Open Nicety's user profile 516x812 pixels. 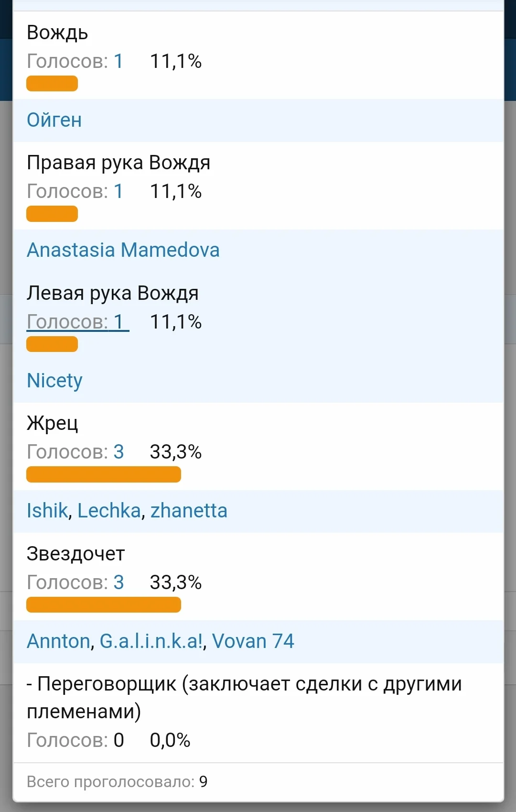coord(54,381)
